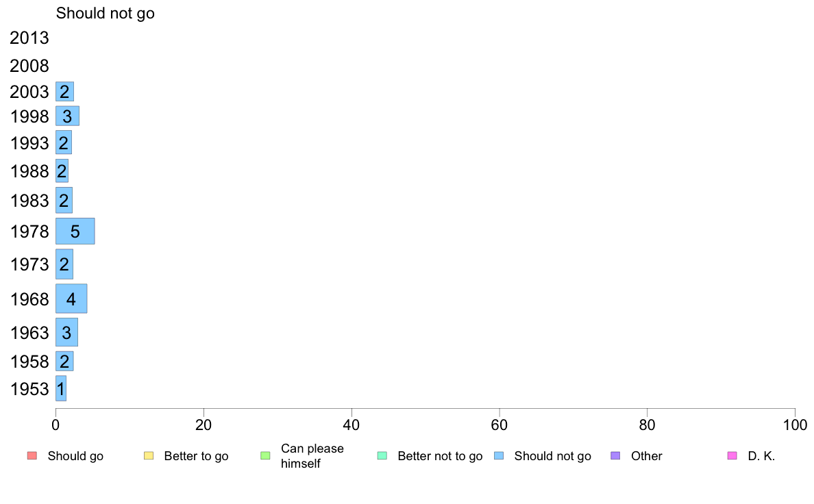Image resolution: width=814 pixels, height=504 pixels.
Task: Click the Should not go legend label
Action: pyautogui.click(x=553, y=456)
